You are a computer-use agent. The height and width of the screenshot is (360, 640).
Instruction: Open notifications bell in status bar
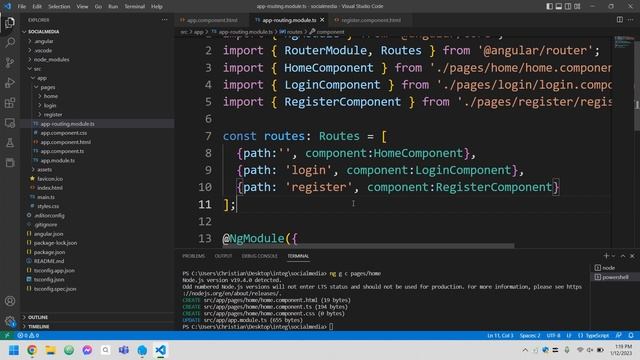[631, 336]
